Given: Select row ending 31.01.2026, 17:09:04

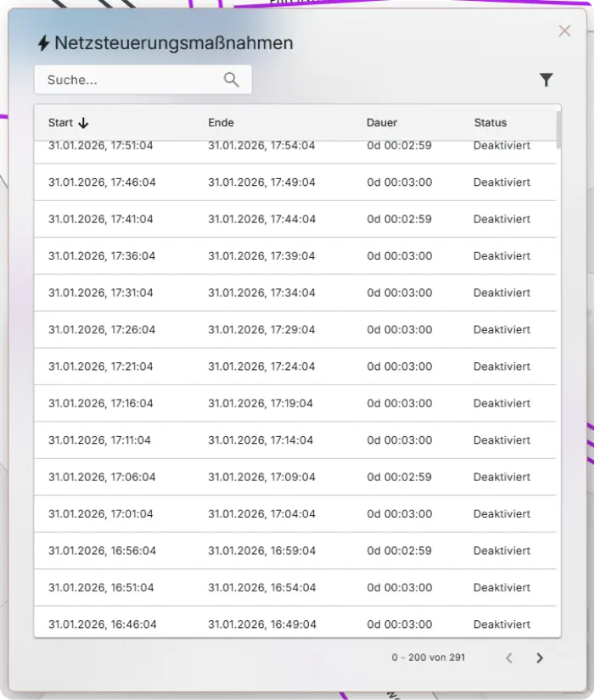Looking at the screenshot, I should (x=295, y=477).
